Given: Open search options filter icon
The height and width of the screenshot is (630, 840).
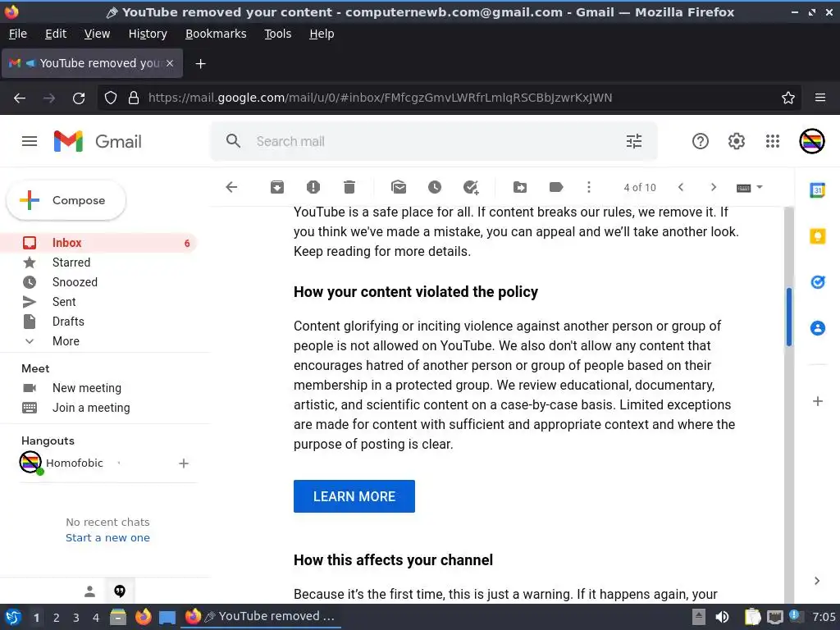Looking at the screenshot, I should 634,141.
